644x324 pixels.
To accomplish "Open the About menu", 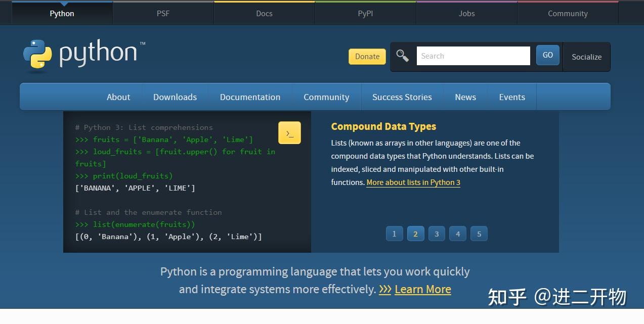I will tap(118, 97).
